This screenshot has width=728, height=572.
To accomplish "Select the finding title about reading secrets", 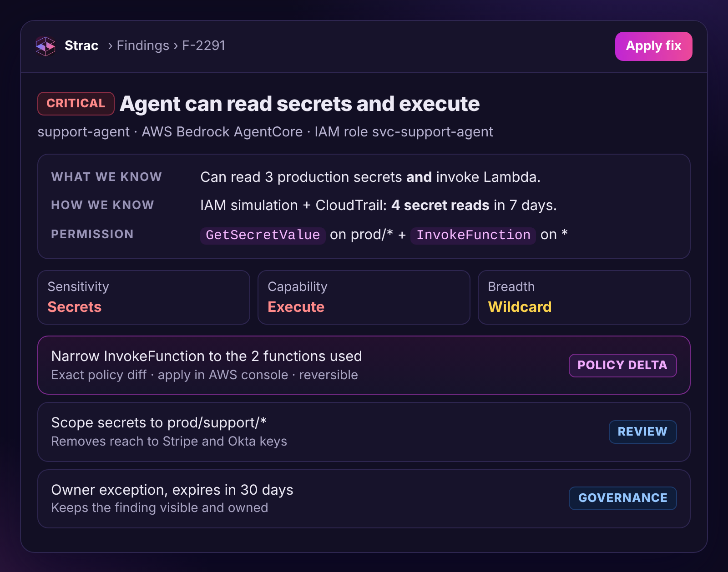I will [299, 104].
